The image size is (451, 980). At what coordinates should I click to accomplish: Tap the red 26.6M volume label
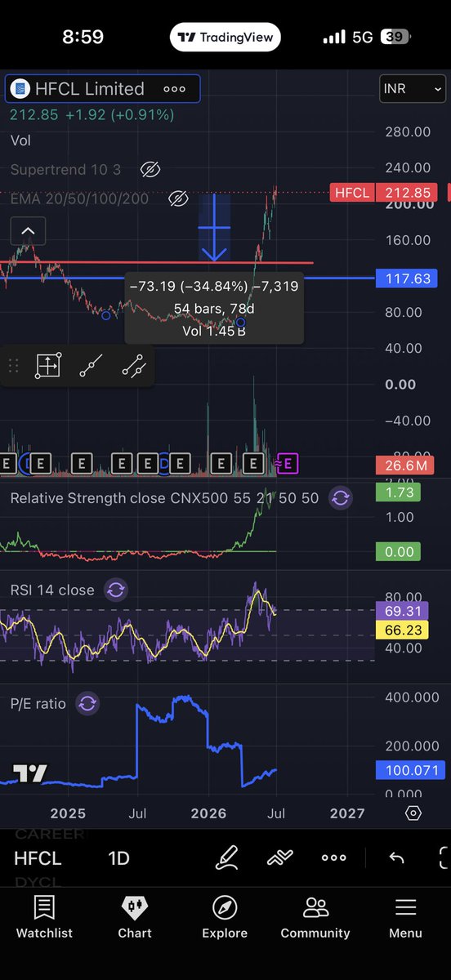point(406,466)
